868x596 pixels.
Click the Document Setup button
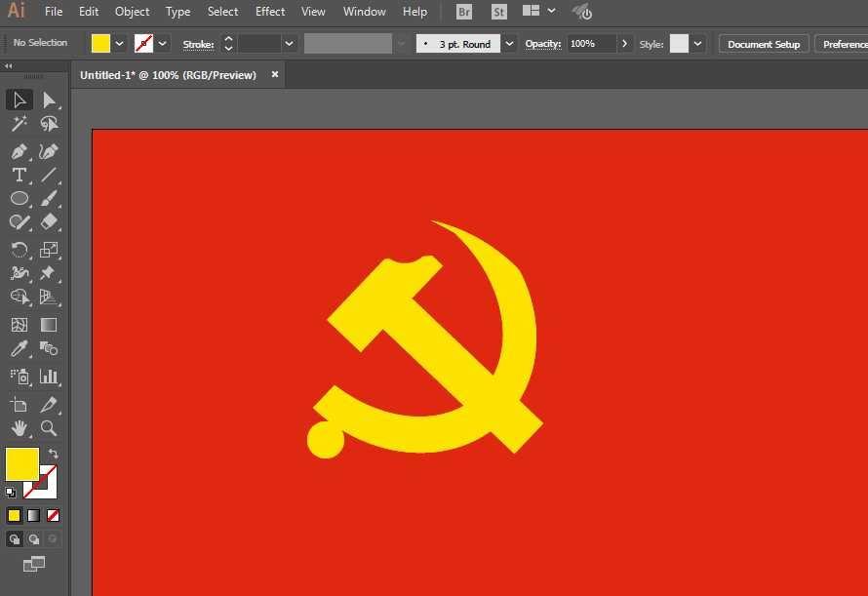pos(763,43)
